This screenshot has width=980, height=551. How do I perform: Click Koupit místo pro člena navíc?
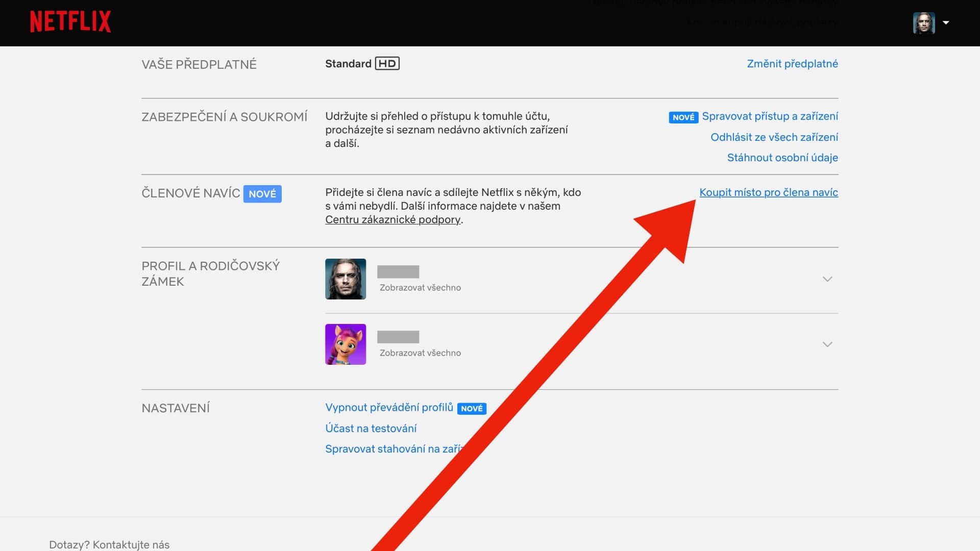[x=768, y=192]
